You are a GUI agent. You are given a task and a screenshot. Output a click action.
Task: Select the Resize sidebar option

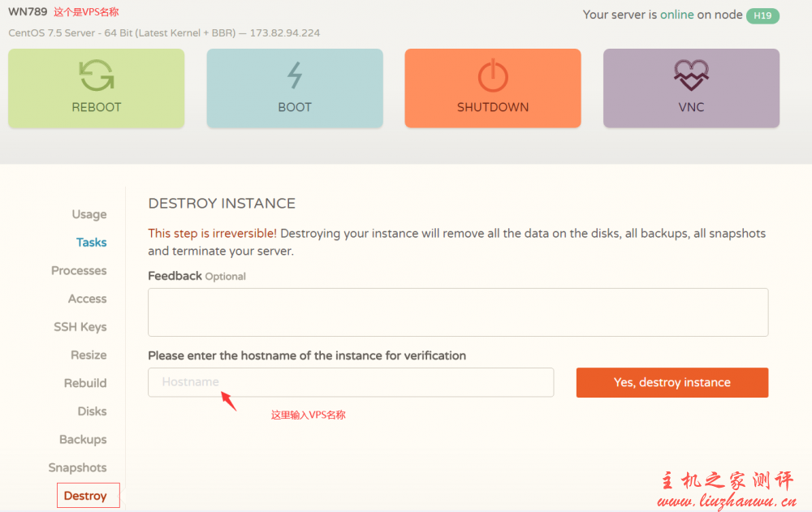(x=89, y=355)
